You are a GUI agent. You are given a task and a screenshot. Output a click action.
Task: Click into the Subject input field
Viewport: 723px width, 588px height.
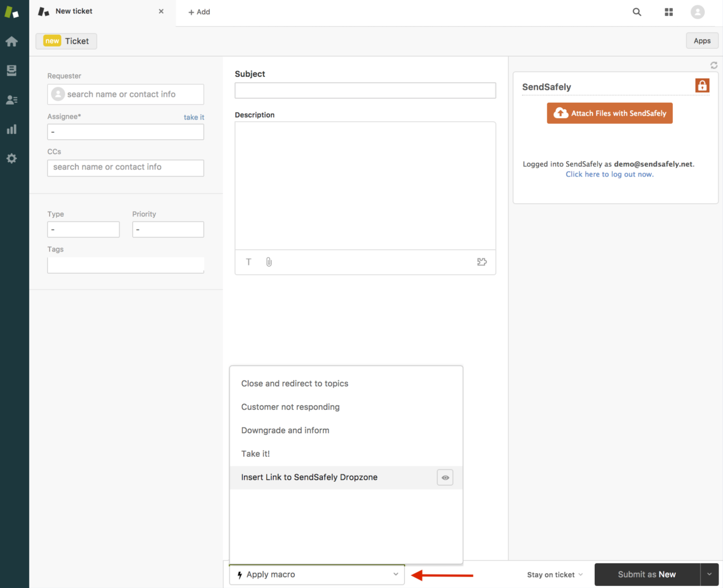[365, 90]
